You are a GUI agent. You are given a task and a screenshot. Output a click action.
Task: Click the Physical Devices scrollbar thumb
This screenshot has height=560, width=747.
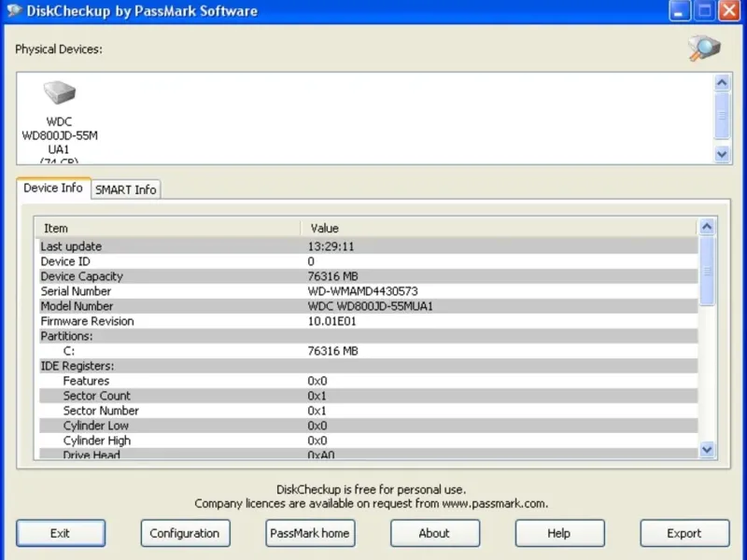(722, 115)
